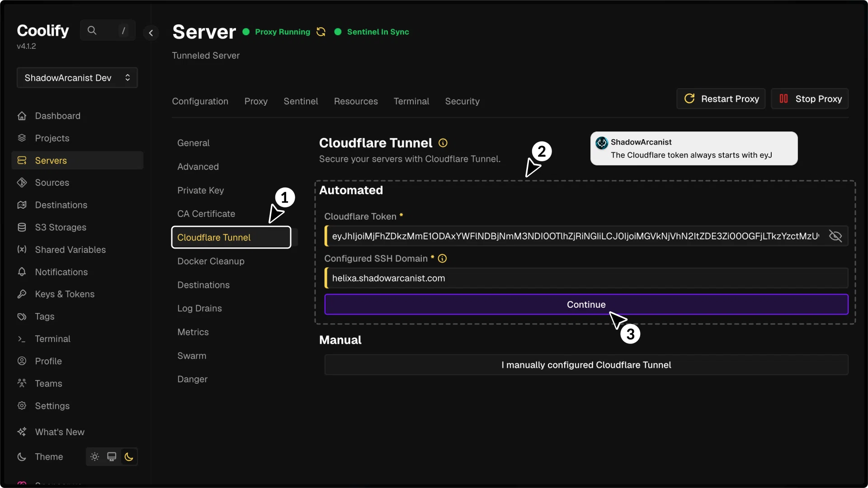Click the Proxy Running status text
The image size is (868, 488).
(283, 32)
